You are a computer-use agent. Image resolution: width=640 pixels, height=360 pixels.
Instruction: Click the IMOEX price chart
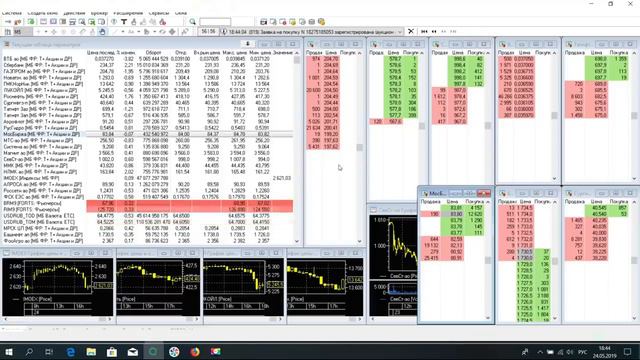tap(58, 287)
